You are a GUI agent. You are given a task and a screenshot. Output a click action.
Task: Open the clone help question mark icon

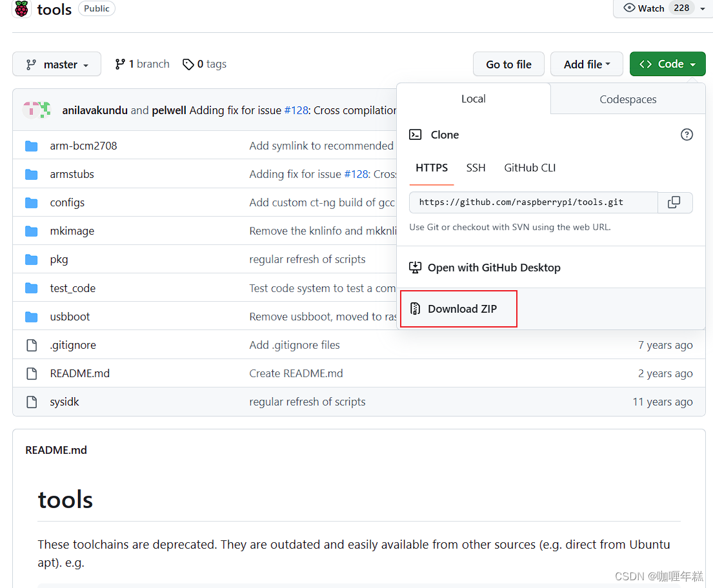coord(687,135)
